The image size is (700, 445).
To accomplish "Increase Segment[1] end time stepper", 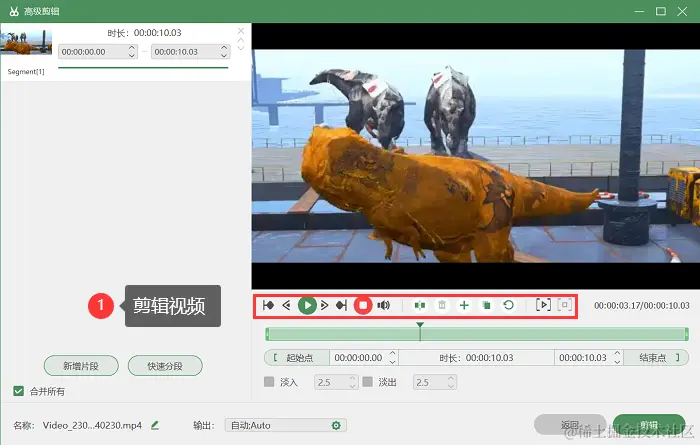I will pos(224,48).
